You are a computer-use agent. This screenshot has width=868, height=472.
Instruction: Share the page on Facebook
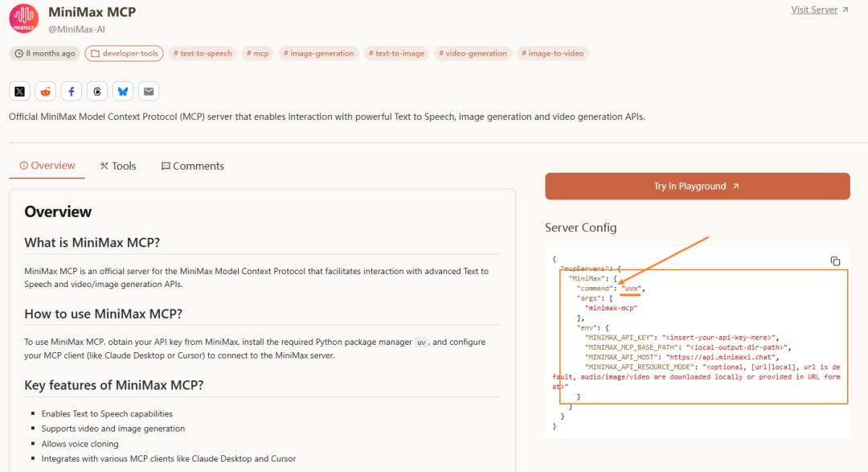72,92
